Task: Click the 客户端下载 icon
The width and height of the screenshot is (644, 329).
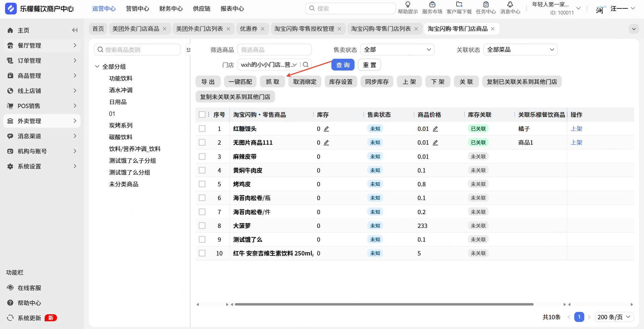Action: (459, 5)
